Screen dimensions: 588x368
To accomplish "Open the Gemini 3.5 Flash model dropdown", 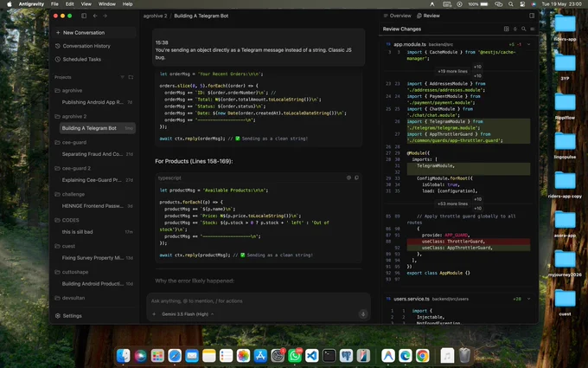I will pos(188,314).
